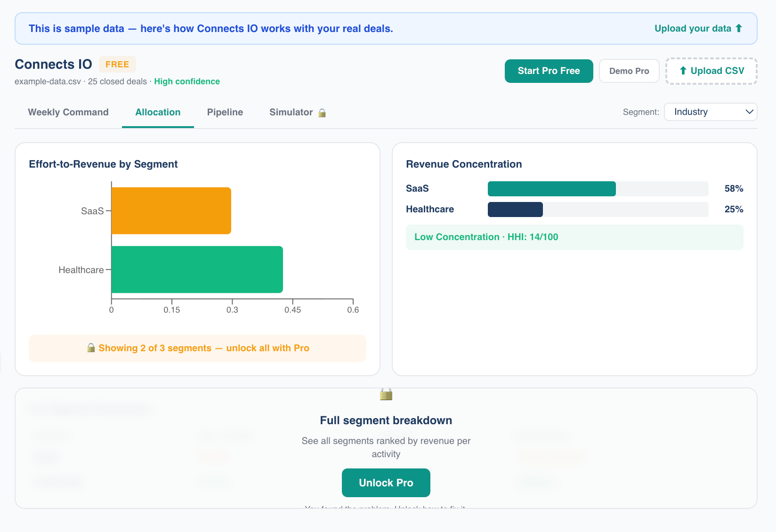The image size is (776, 532).
Task: Open the Weekly Command tab
Action: [x=68, y=112]
